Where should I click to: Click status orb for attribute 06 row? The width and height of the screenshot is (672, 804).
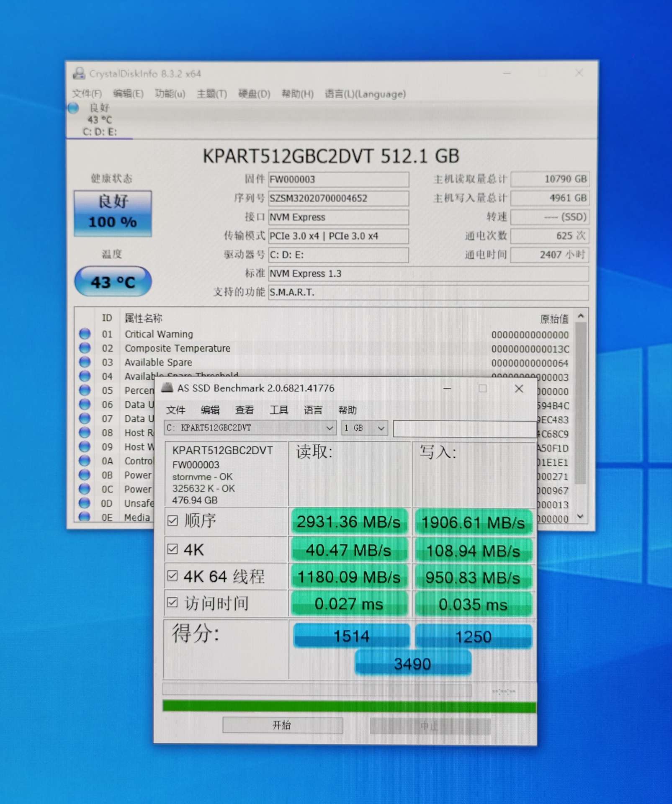[x=85, y=405]
